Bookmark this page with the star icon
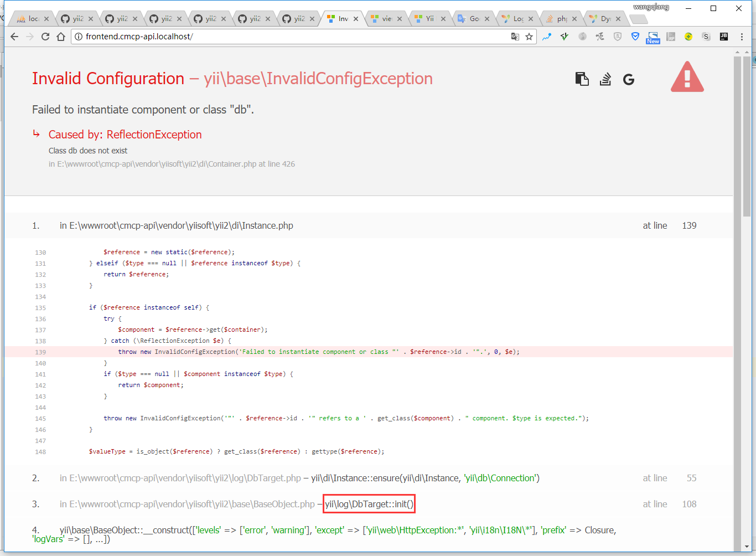Viewport: 756px width, 556px height. tap(529, 37)
